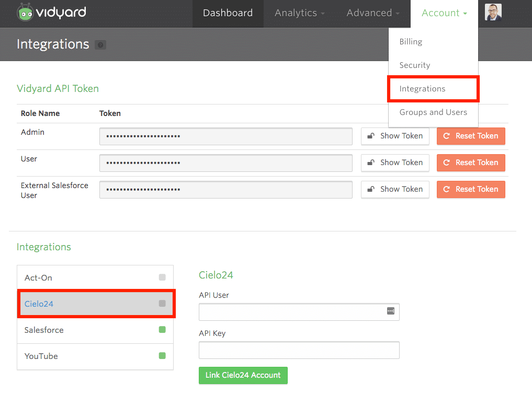Viewport: 532px width, 418px height.
Task: Go to the Dashboard tab
Action: point(228,13)
